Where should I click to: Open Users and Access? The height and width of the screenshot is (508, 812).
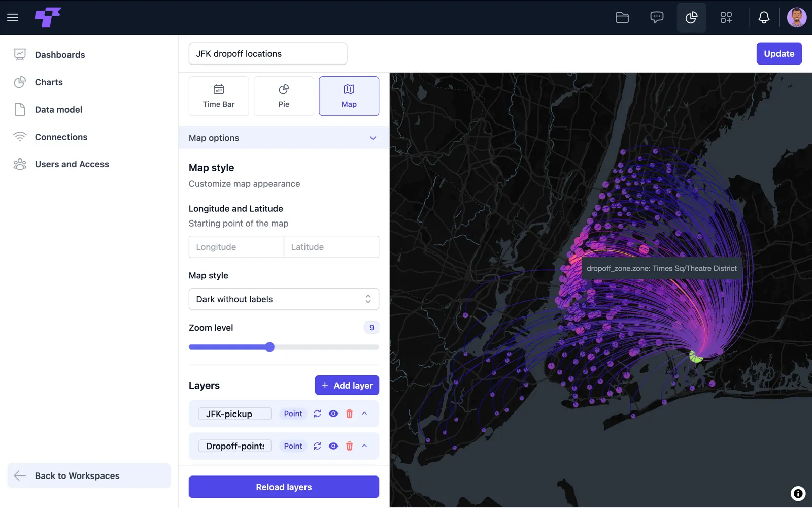72,164
